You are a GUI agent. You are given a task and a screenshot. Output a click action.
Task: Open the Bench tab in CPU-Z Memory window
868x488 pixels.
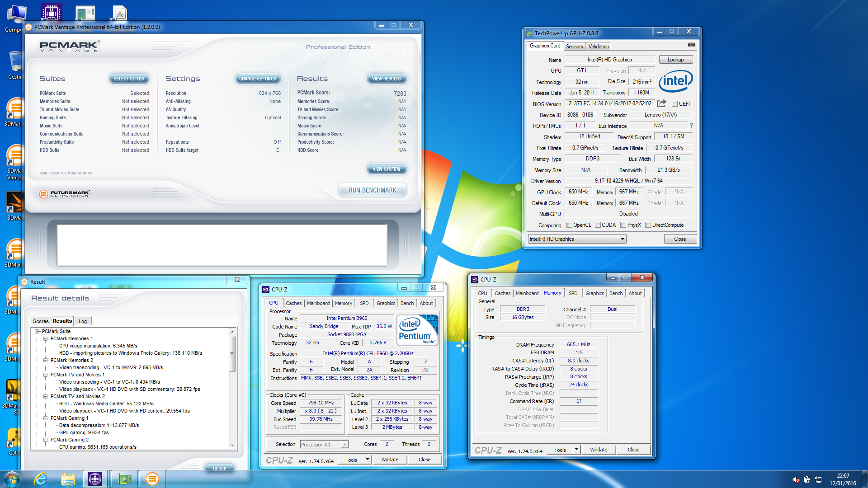coord(616,293)
